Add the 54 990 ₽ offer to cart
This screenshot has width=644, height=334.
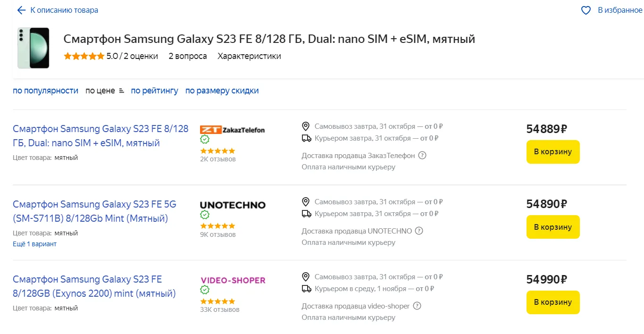(x=552, y=302)
